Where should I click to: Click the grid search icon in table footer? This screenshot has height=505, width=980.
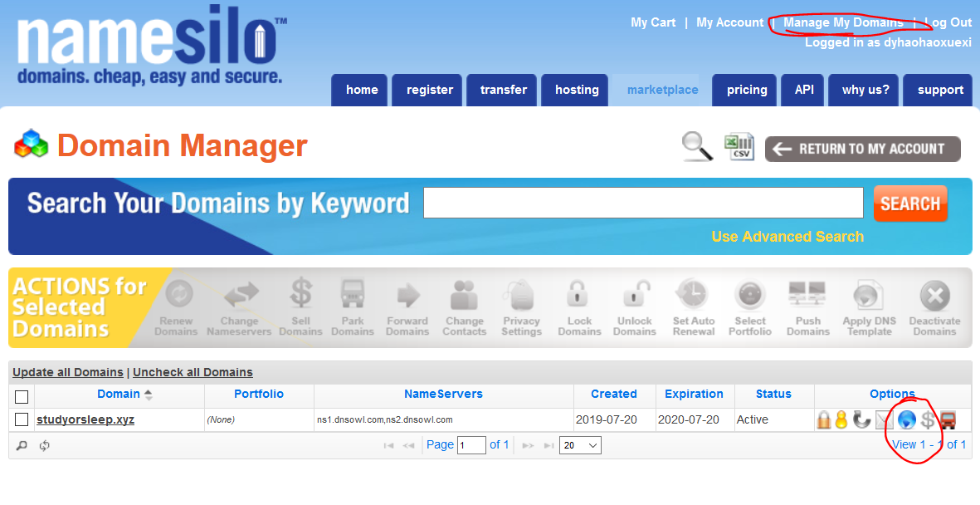tap(22, 445)
